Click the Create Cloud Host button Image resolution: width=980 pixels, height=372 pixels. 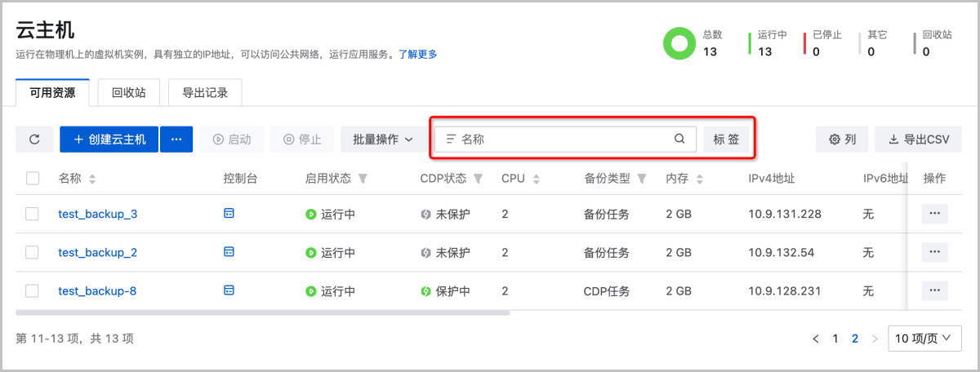[x=109, y=139]
